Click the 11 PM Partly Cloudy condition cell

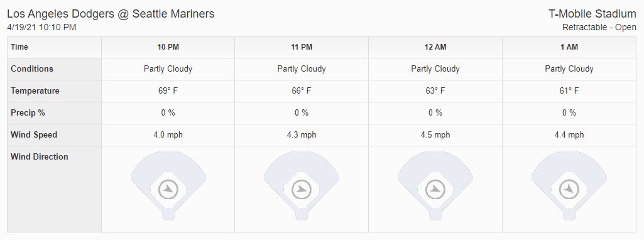(x=302, y=69)
